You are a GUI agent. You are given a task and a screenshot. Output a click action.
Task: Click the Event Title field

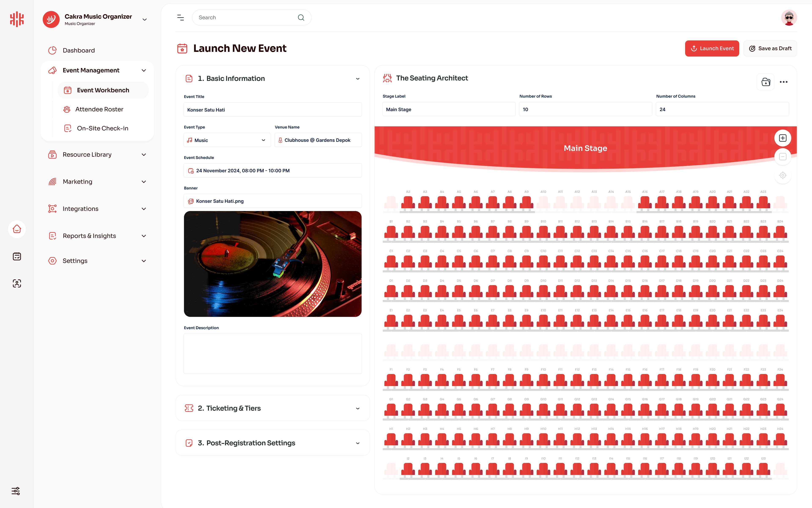click(272, 110)
